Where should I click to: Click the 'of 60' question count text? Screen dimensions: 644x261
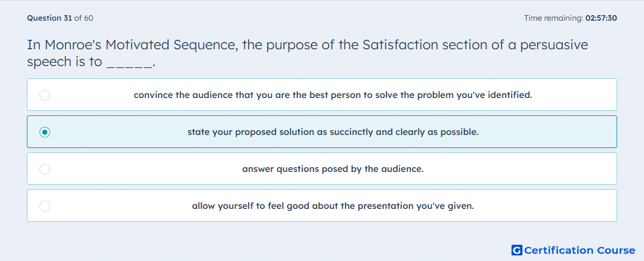pos(84,18)
